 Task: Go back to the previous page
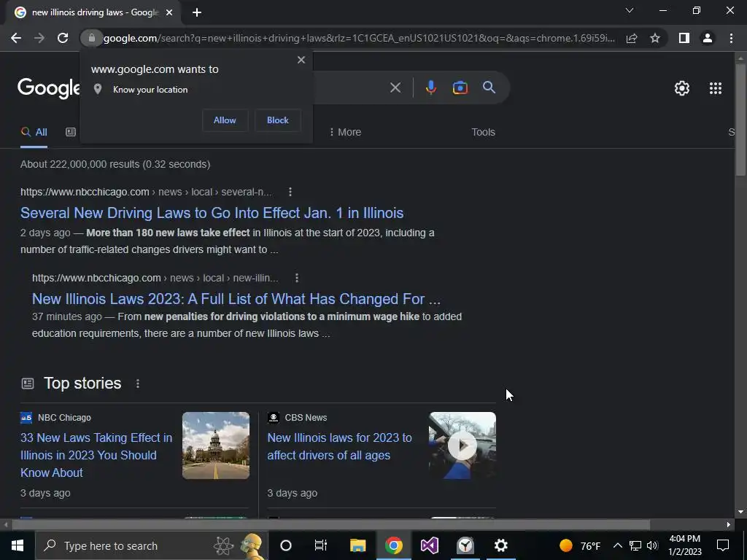coord(16,38)
